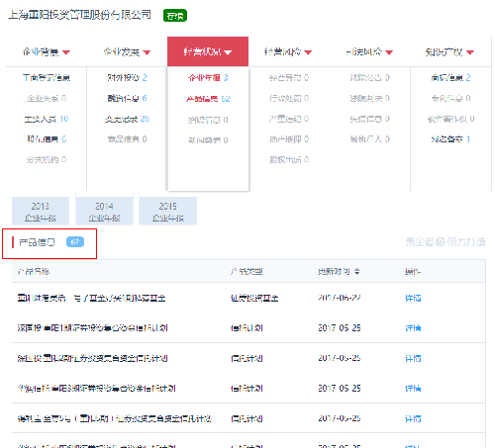495x448 pixels.
Task: Open 变更记录 with count 28
Action: tap(127, 119)
